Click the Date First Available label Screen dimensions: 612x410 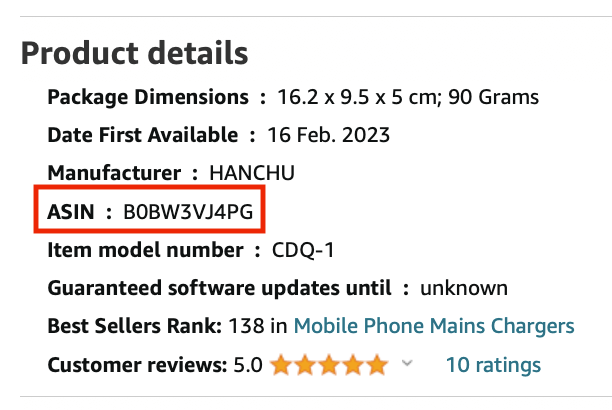pyautogui.click(x=142, y=135)
